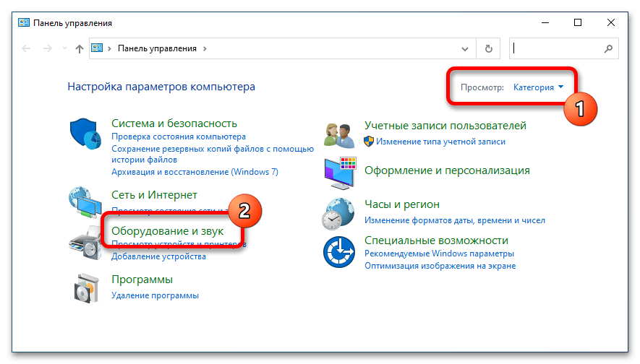Open Сохранение резервных копий файлов link

tap(213, 154)
